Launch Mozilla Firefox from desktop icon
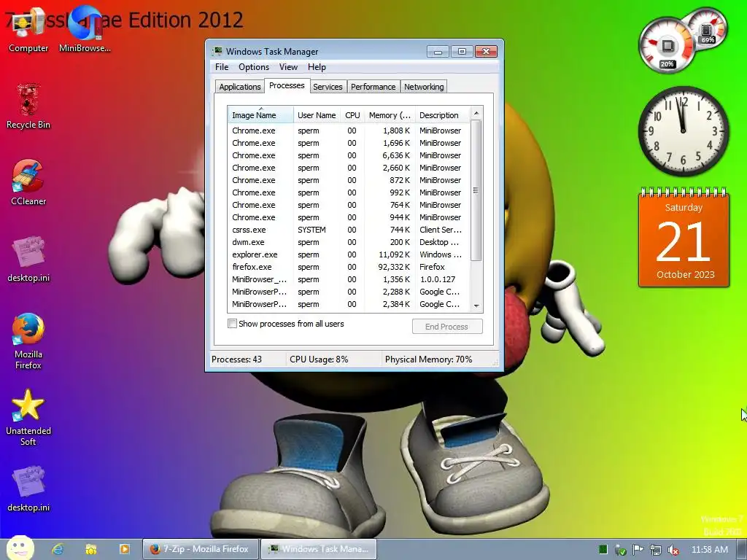The width and height of the screenshot is (747, 560). (28, 341)
